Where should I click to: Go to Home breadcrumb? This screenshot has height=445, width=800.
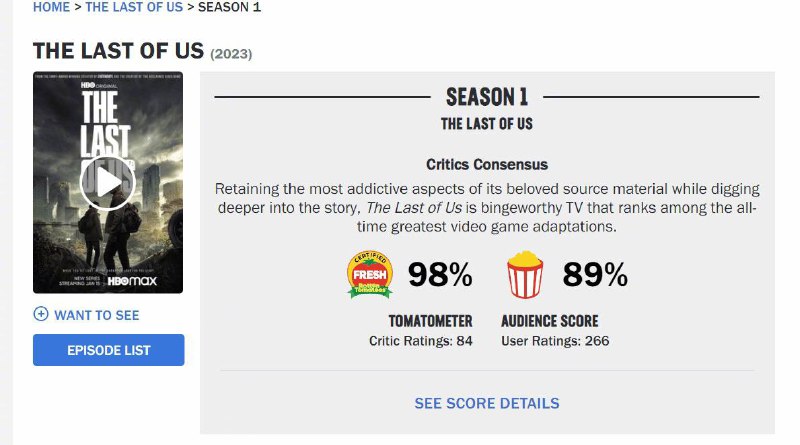pyautogui.click(x=52, y=7)
